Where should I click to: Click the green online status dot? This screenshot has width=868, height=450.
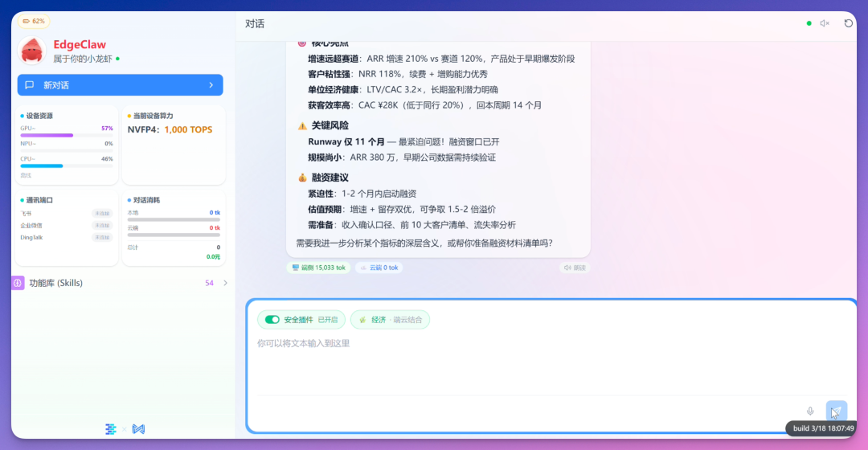pos(809,23)
